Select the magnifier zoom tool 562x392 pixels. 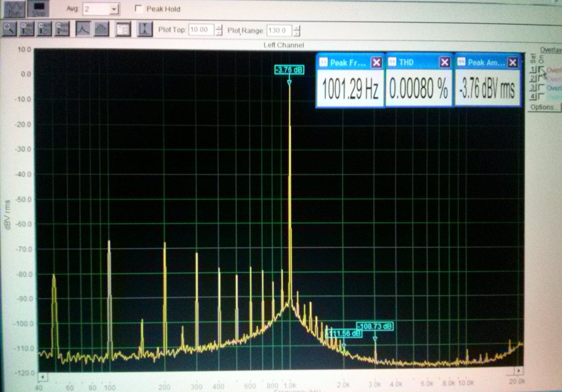pos(9,29)
